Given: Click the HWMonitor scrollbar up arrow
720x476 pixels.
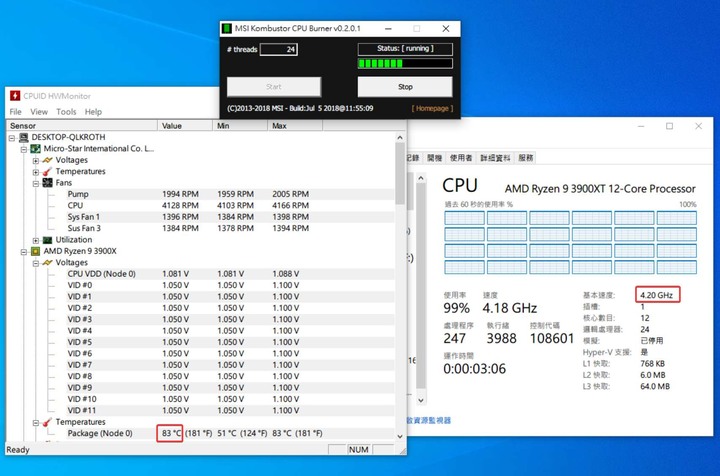Looking at the screenshot, I should point(399,137).
